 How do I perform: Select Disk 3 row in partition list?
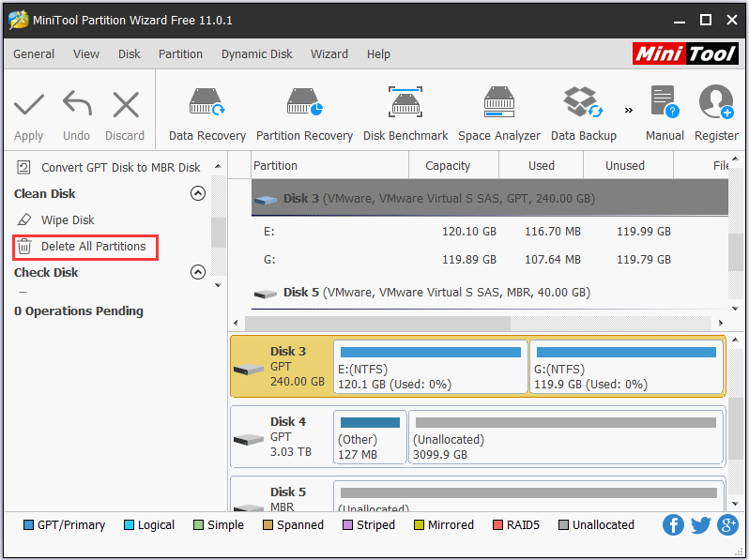pos(490,198)
